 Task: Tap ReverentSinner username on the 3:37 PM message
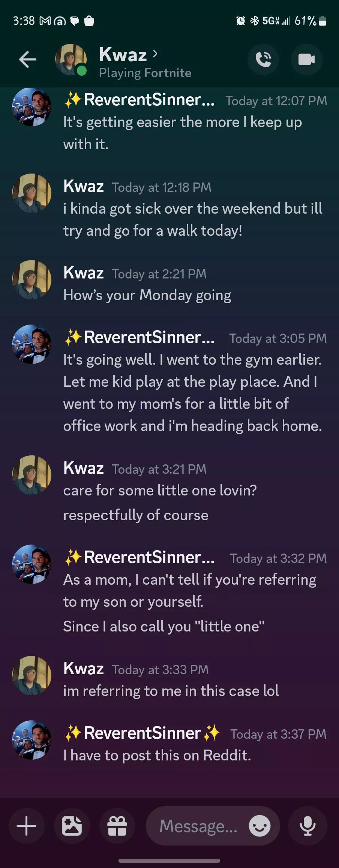(142, 733)
